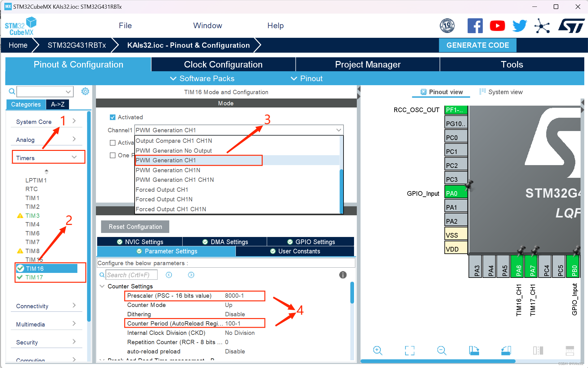Click the parameter info icon
Viewport: 588px width, 368px height.
tap(343, 275)
